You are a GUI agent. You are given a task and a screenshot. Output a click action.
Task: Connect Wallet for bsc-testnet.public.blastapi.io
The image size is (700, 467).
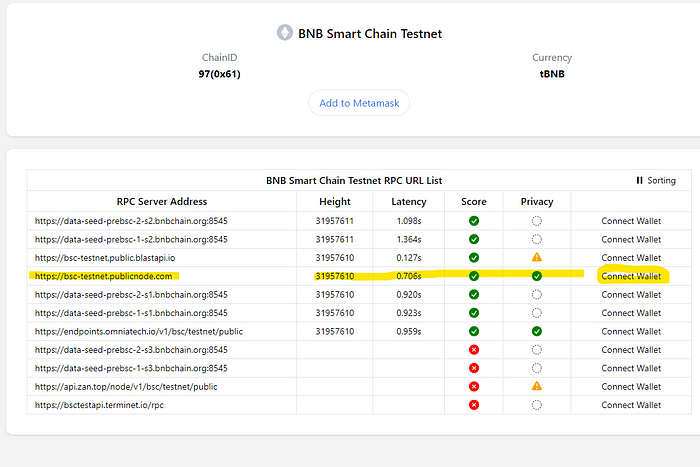(x=631, y=258)
